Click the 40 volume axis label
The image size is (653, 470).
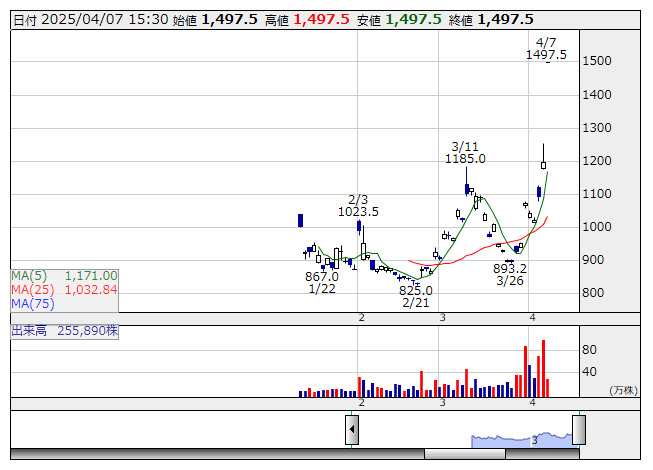pyautogui.click(x=589, y=372)
